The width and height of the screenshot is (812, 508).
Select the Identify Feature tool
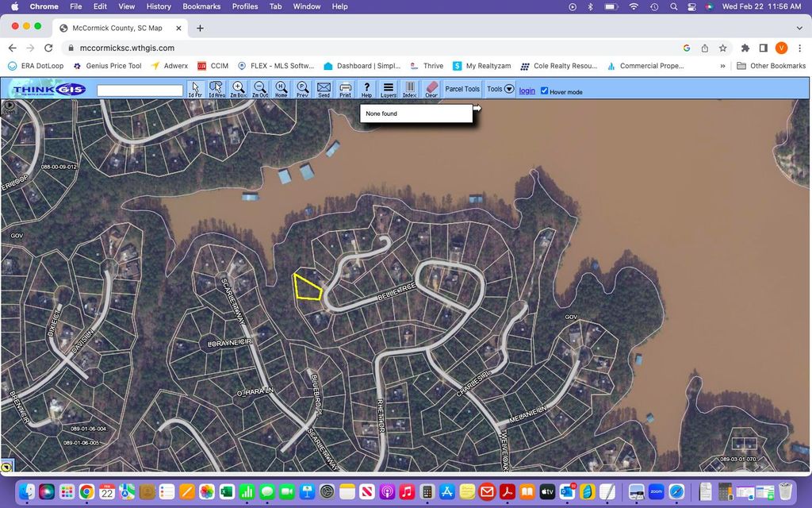[195, 89]
